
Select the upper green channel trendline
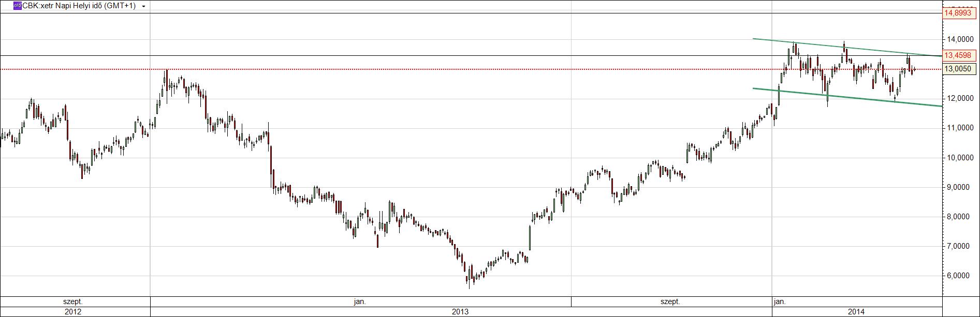(x=847, y=47)
